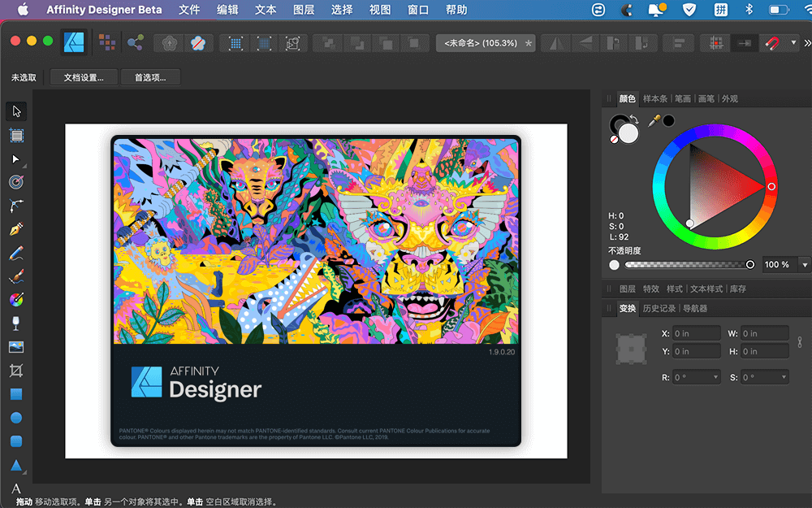Select the Node tool
Screen dimensions: 812x508
coord(16,159)
